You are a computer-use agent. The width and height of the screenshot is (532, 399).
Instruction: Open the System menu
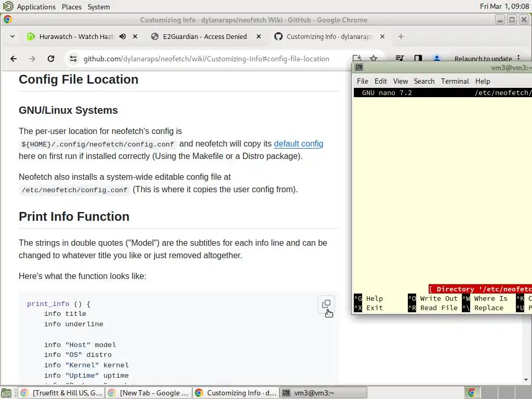coord(99,7)
